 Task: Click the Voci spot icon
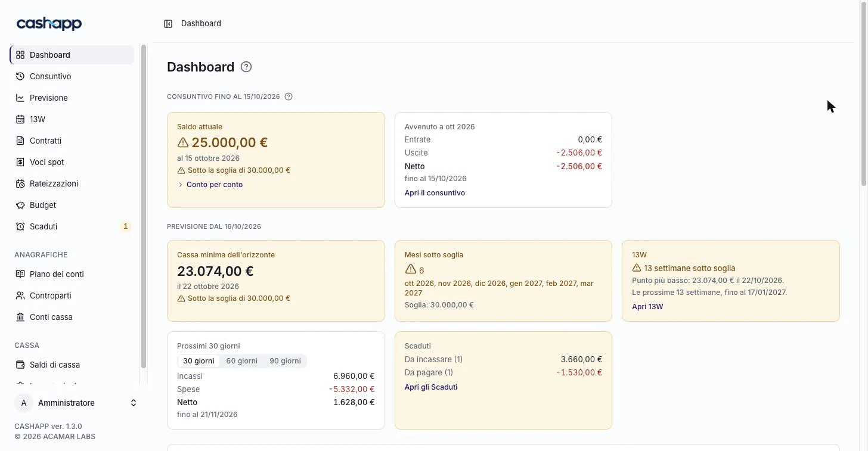point(20,162)
